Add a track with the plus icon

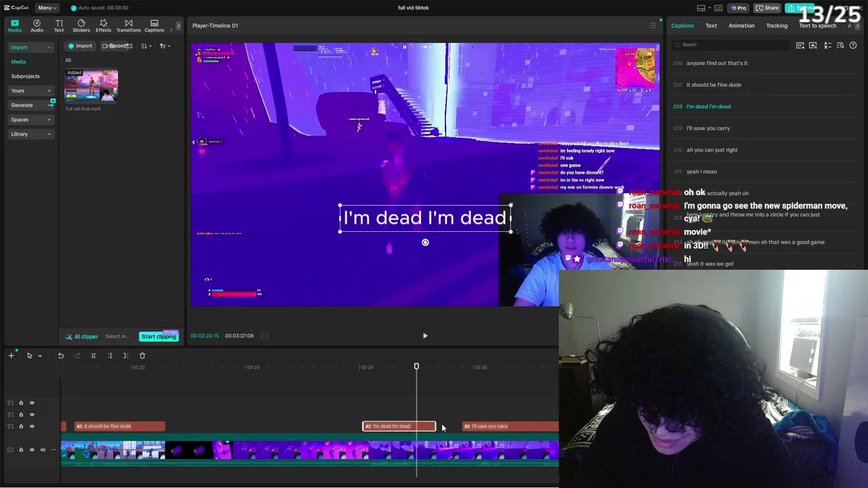(11, 355)
